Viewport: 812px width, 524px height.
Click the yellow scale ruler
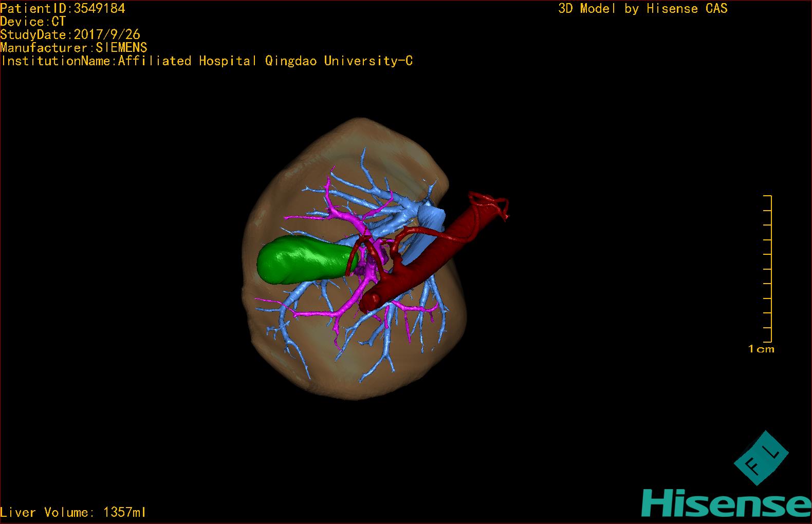point(768,269)
